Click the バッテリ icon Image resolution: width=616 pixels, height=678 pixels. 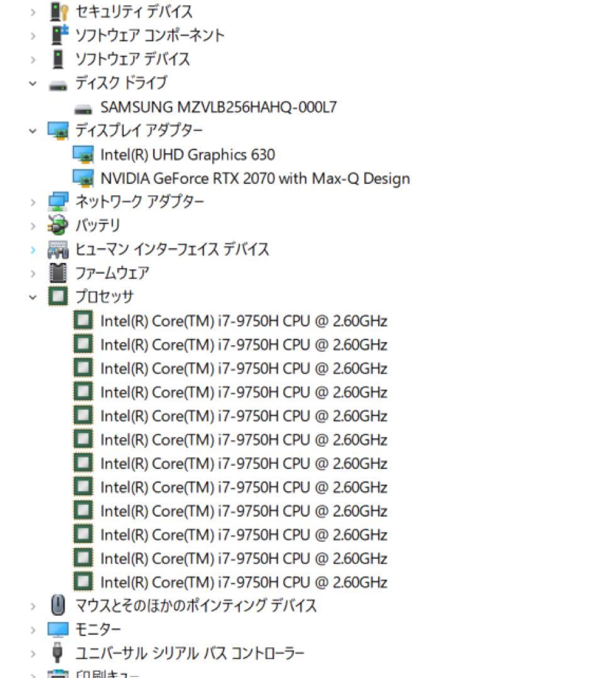57,225
